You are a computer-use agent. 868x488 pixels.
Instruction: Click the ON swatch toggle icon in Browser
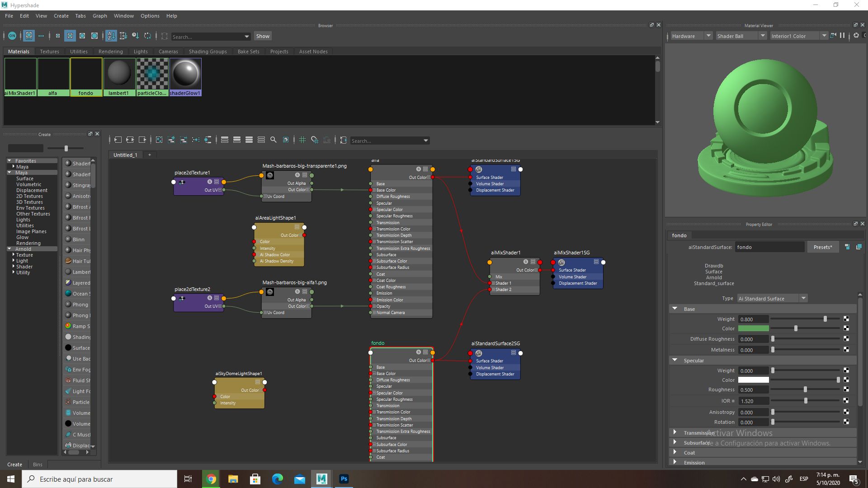point(12,36)
